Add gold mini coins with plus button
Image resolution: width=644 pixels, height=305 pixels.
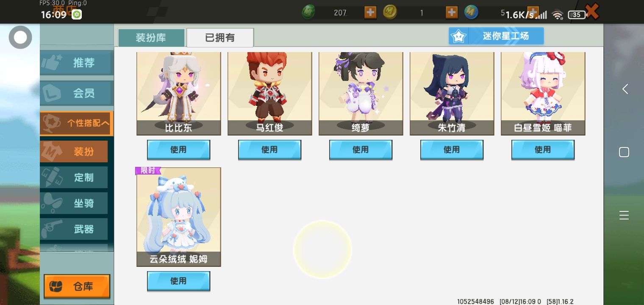click(452, 12)
